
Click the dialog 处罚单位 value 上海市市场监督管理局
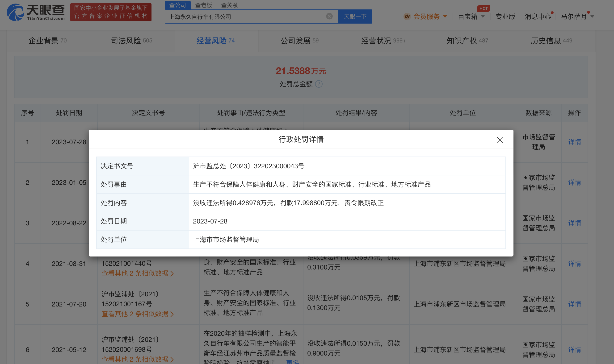point(226,240)
